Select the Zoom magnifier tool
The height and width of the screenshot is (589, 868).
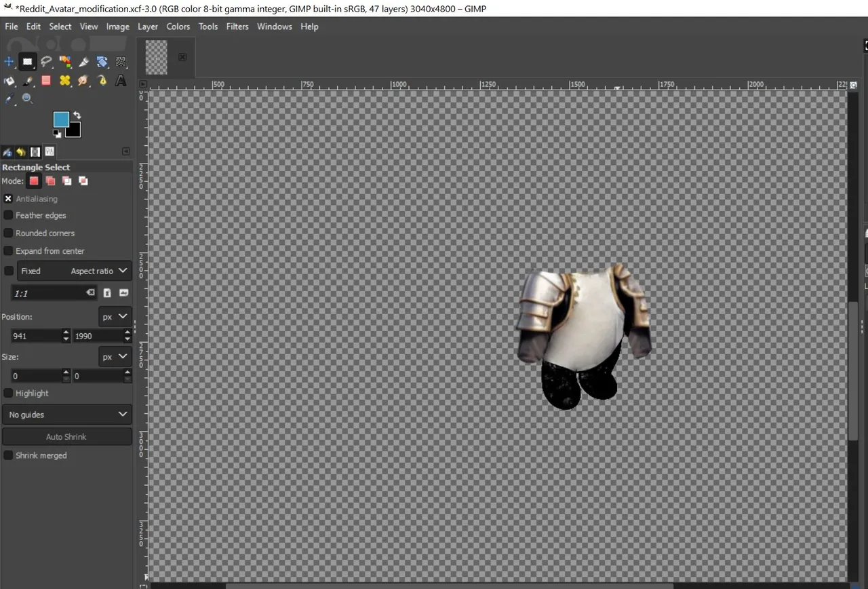27,99
